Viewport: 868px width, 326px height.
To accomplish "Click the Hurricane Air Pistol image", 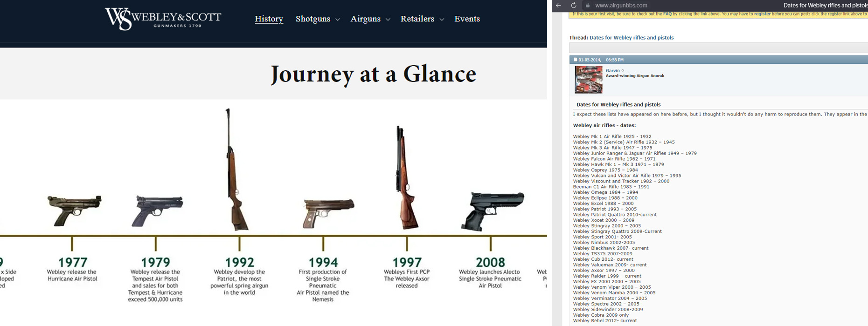I will pos(74,211).
